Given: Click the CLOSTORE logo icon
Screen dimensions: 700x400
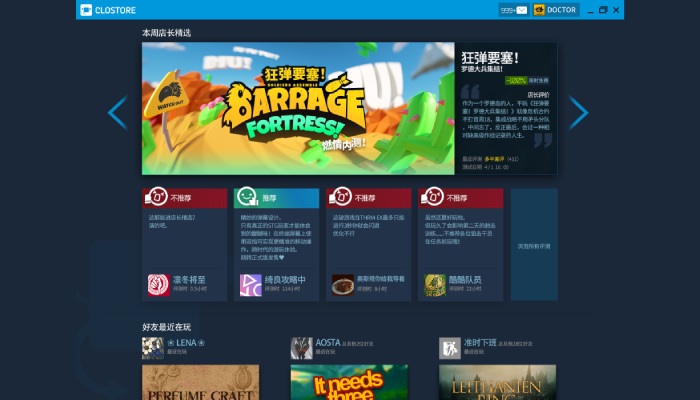Looking at the screenshot, I should pyautogui.click(x=86, y=10).
